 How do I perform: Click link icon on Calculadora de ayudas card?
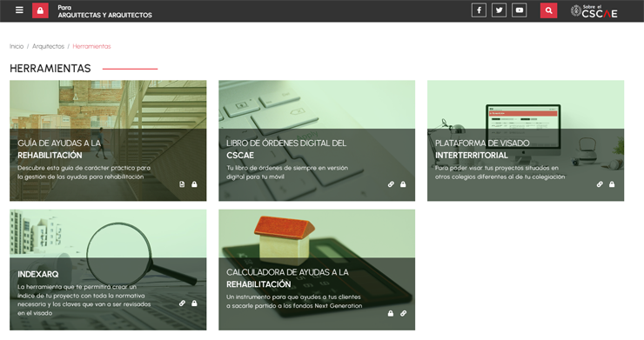pos(403,313)
